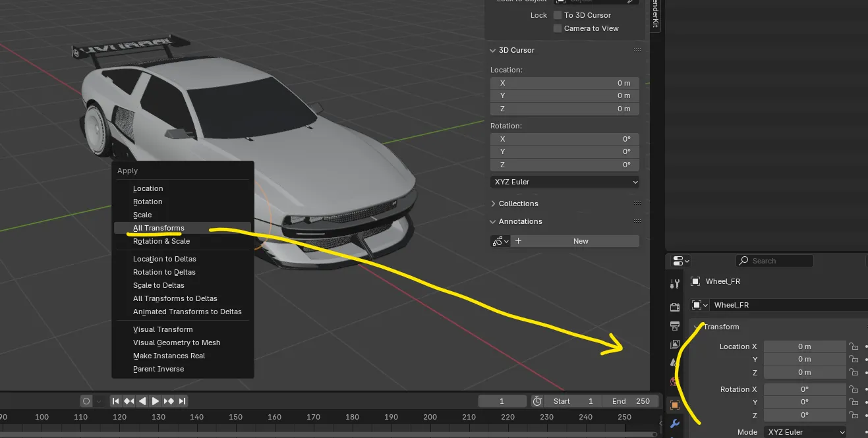This screenshot has height=438, width=868.
Task: Click the Wheel_FR object icon in properties header
Action: pyautogui.click(x=695, y=281)
